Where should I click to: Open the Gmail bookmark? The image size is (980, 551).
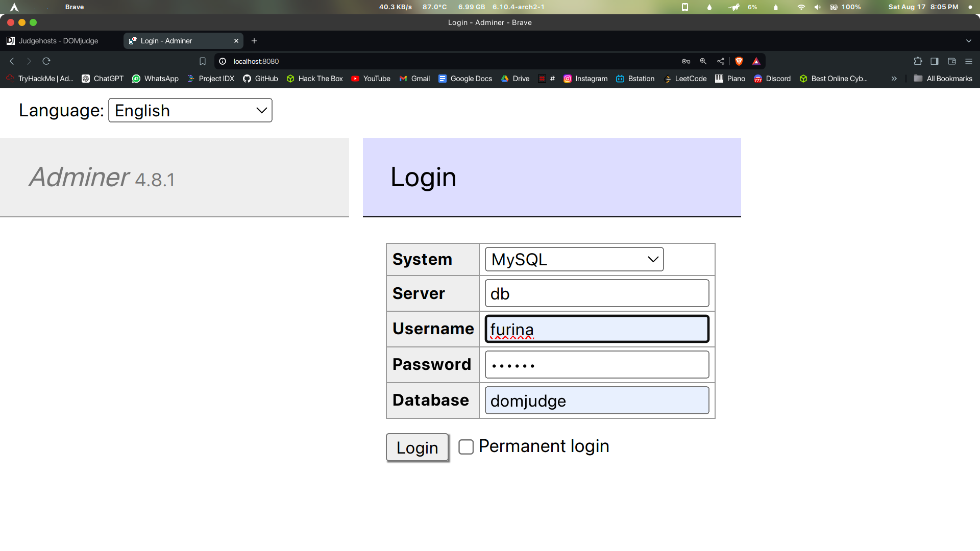(414, 79)
